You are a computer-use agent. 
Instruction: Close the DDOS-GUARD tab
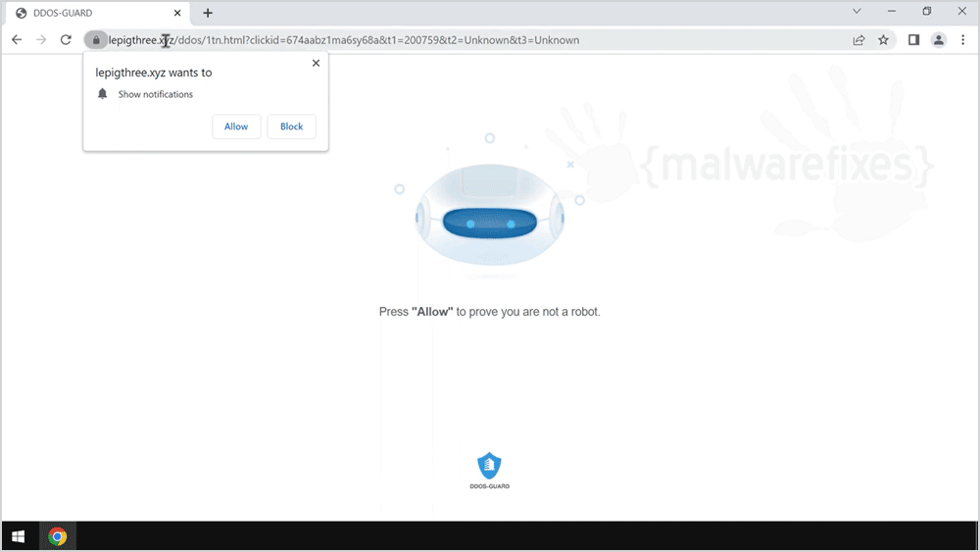coord(177,13)
